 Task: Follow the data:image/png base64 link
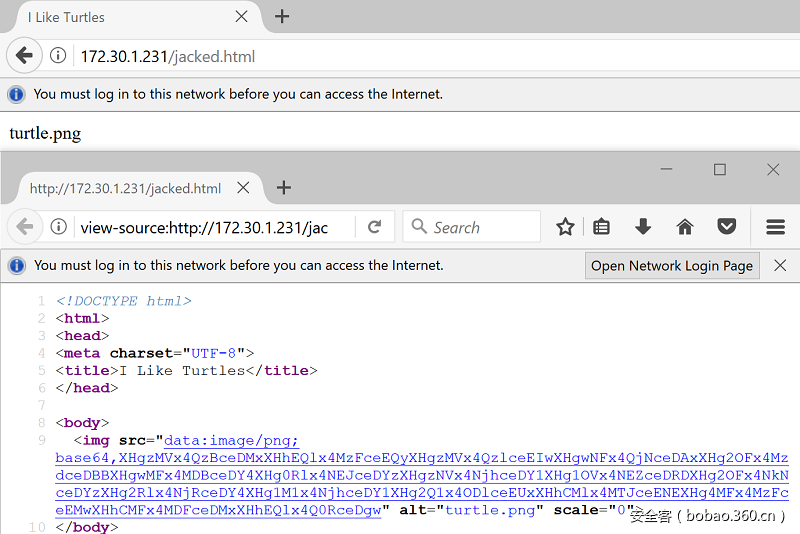(422, 475)
